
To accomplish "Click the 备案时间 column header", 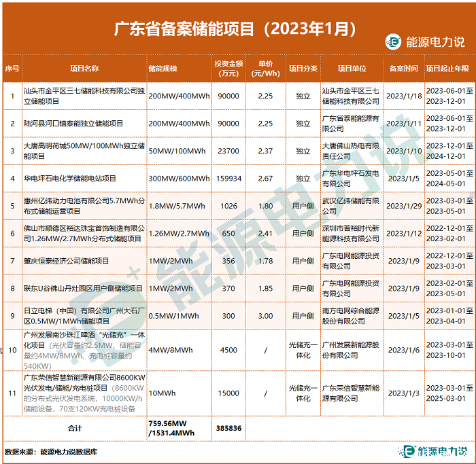I will coord(404,69).
